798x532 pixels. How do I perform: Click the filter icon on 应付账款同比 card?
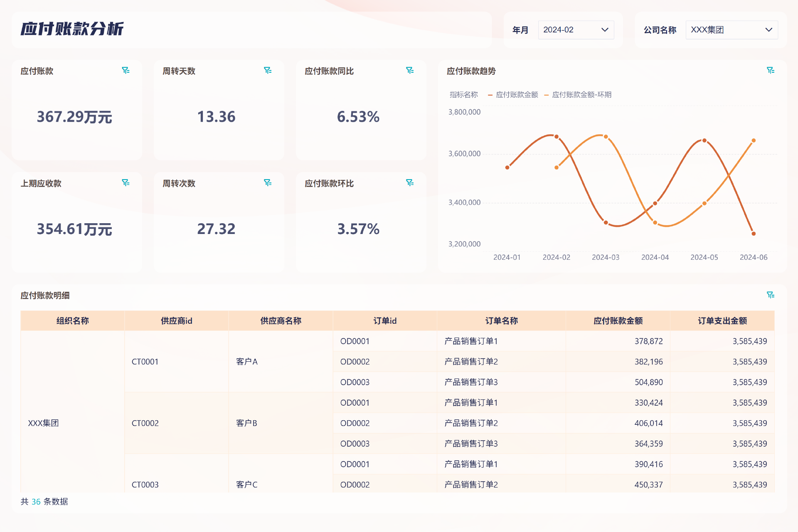[410, 71]
